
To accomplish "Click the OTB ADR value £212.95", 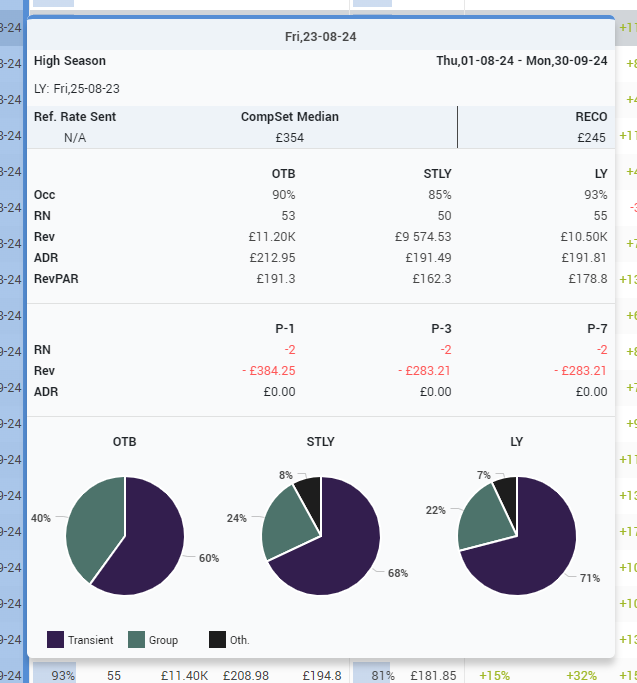I will coord(272,257).
